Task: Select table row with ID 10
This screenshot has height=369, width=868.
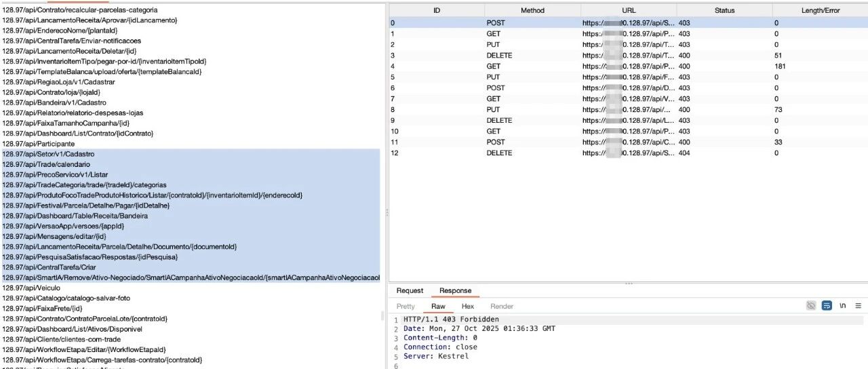Action: point(628,131)
